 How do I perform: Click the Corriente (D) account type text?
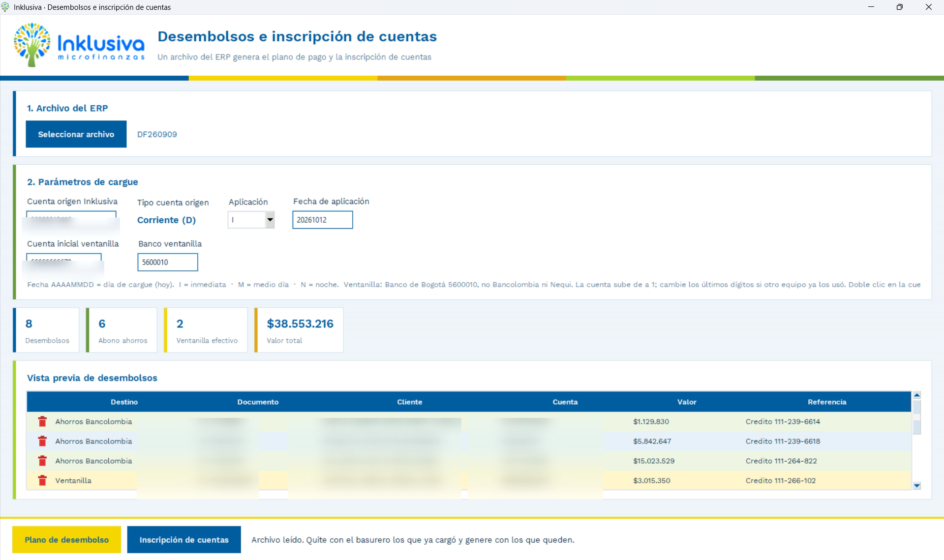click(166, 220)
